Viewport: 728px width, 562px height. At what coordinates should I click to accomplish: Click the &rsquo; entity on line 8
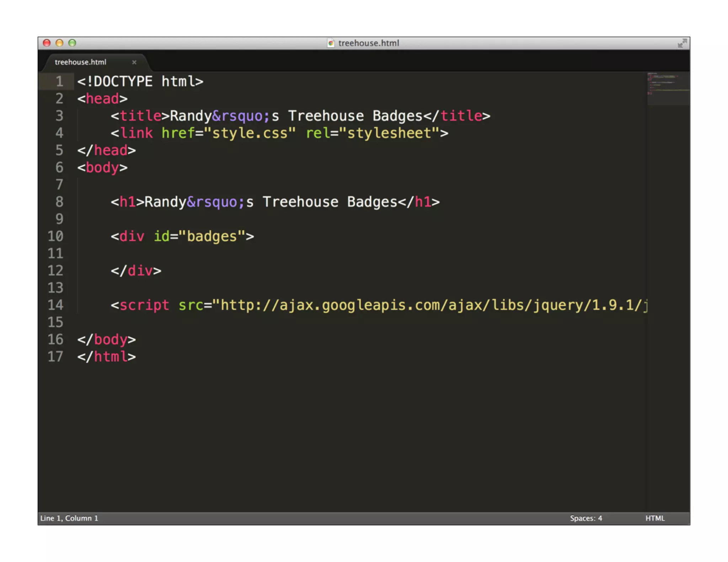tap(216, 202)
